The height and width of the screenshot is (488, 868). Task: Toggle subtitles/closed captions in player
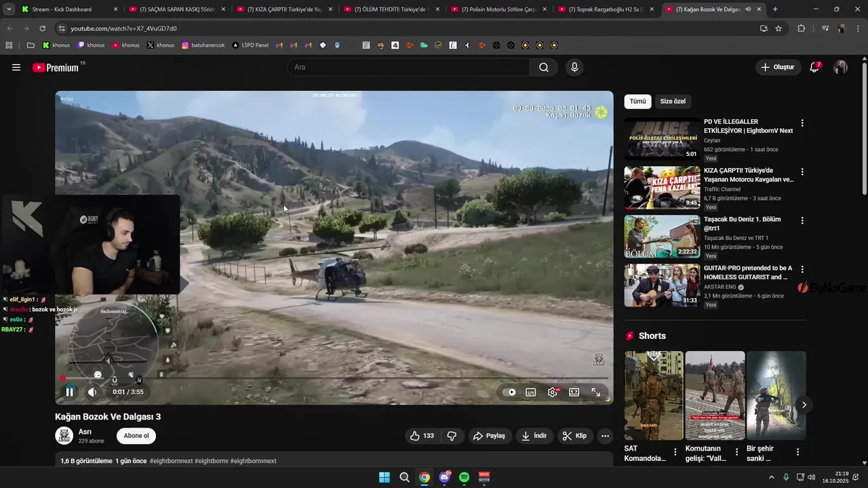point(531,392)
